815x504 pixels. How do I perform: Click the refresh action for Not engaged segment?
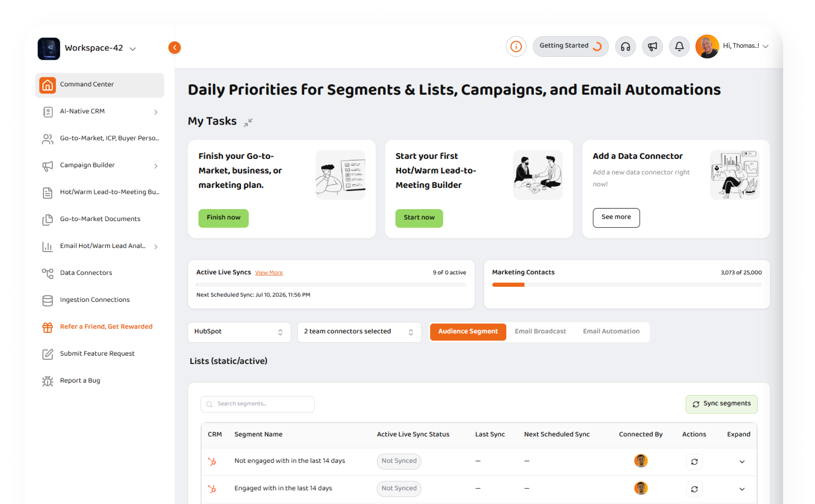(694, 462)
